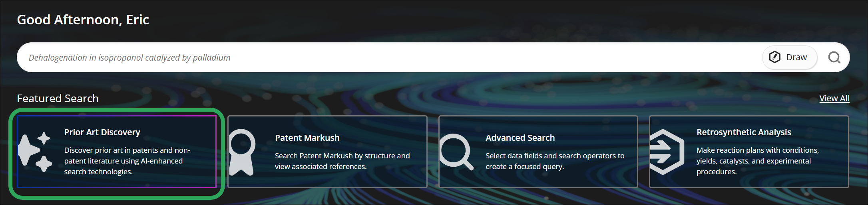Click the hexagon pencil icon beside Draw
The width and height of the screenshot is (868, 205).
pyautogui.click(x=774, y=57)
